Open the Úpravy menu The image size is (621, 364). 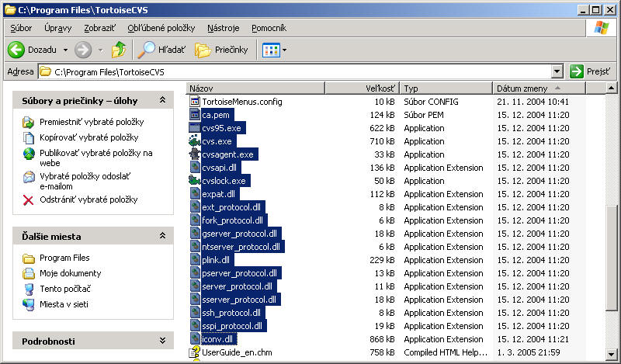57,28
